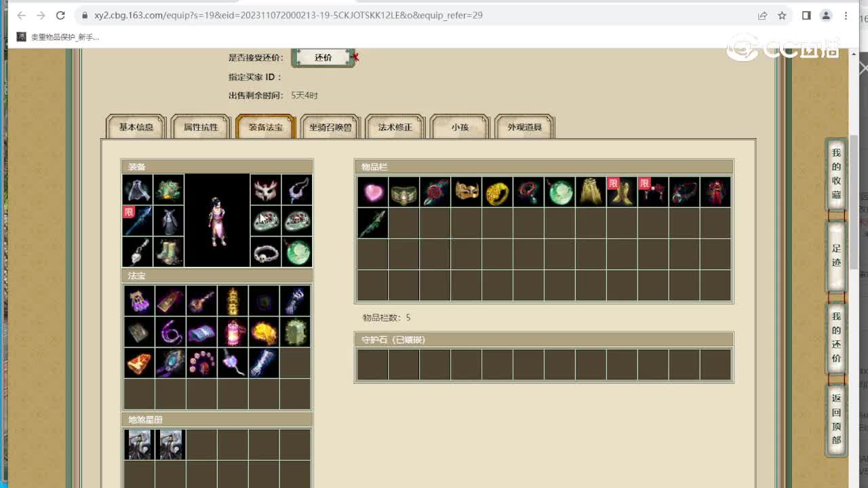Click the 5天4时 remaining time text
Screen dimensions: 868x488
[304, 96]
